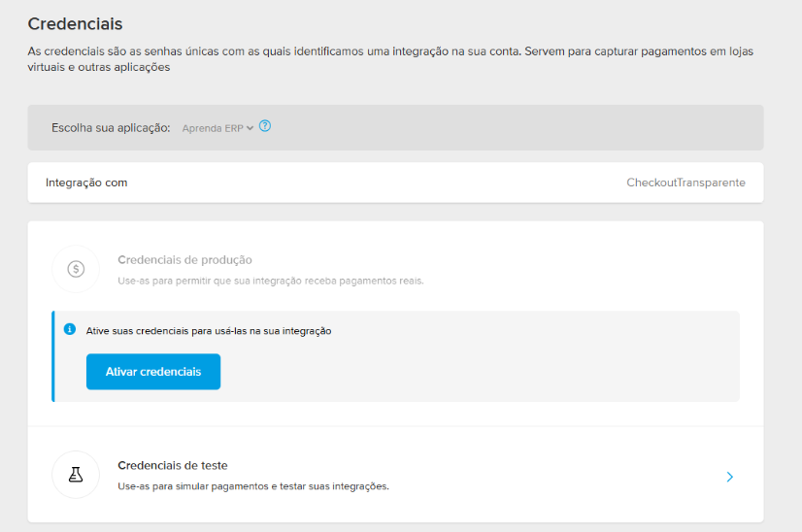
Task: Click the Credenciais de produção title
Action: 184,260
